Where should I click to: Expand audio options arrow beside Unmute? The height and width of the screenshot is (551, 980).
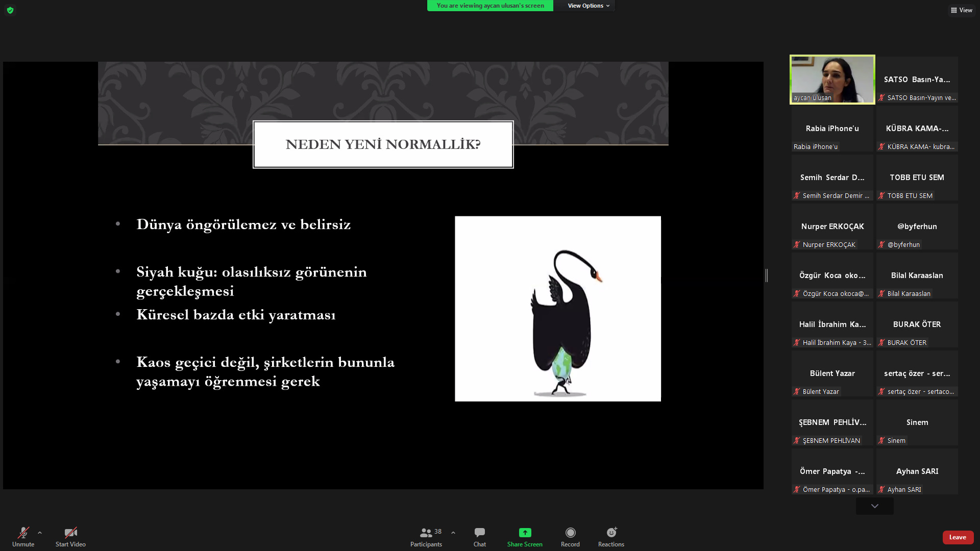[x=40, y=533]
